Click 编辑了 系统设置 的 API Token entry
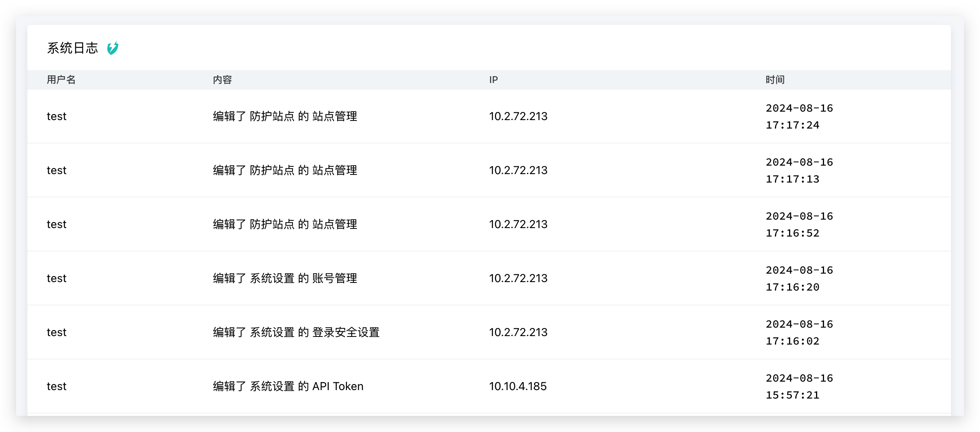The image size is (980, 432). pos(288,386)
